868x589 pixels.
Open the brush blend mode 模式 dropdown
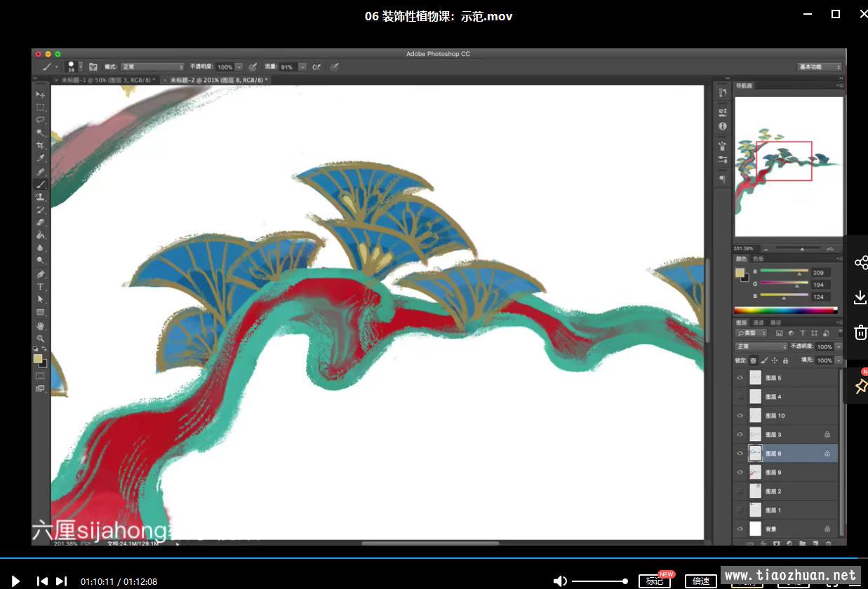(152, 67)
